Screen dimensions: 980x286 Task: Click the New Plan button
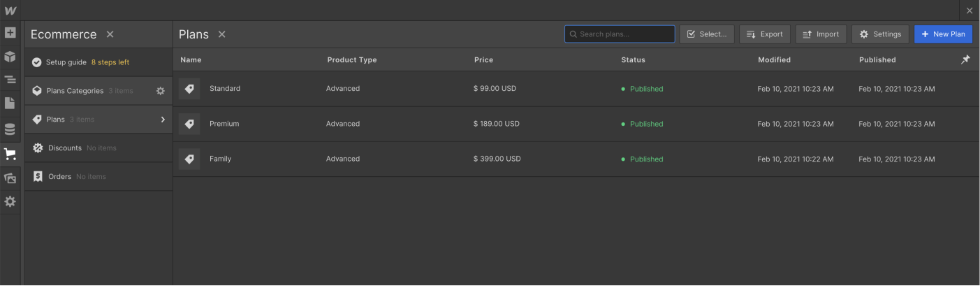coord(943,34)
